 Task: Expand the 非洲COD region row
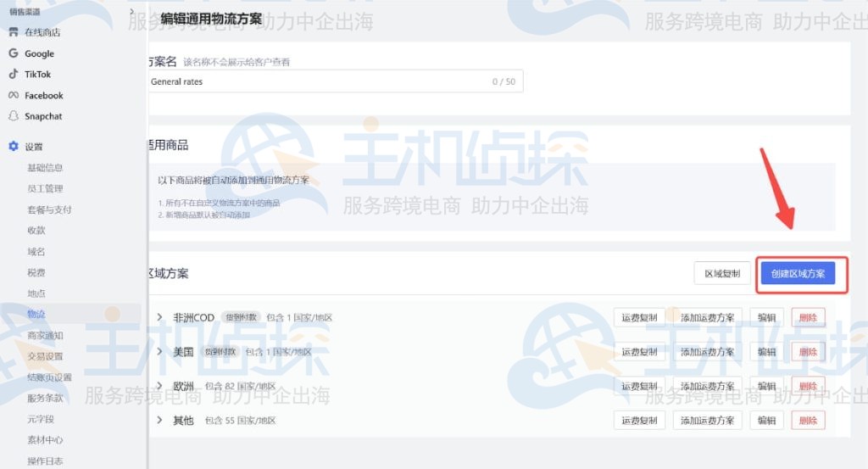[x=159, y=318]
